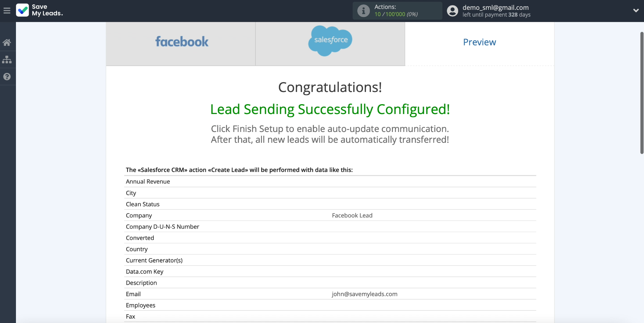Click the Clean Status row
644x323 pixels.
pos(330,204)
